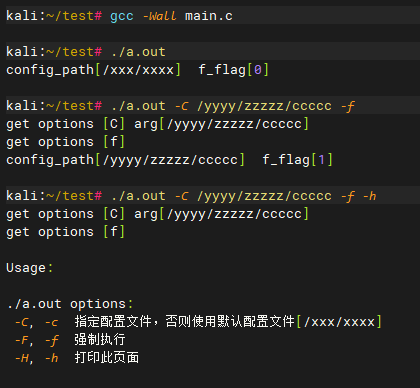Click the "指定配置文件" description text

pos(113,322)
